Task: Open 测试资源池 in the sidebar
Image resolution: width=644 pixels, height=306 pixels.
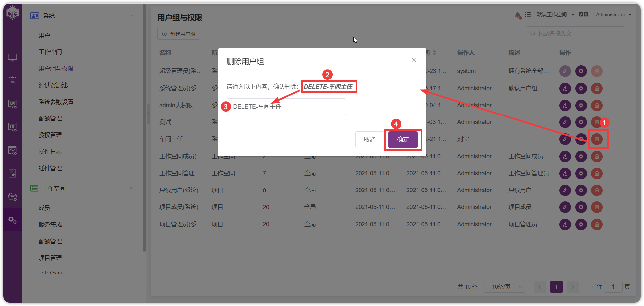Action: point(53,85)
